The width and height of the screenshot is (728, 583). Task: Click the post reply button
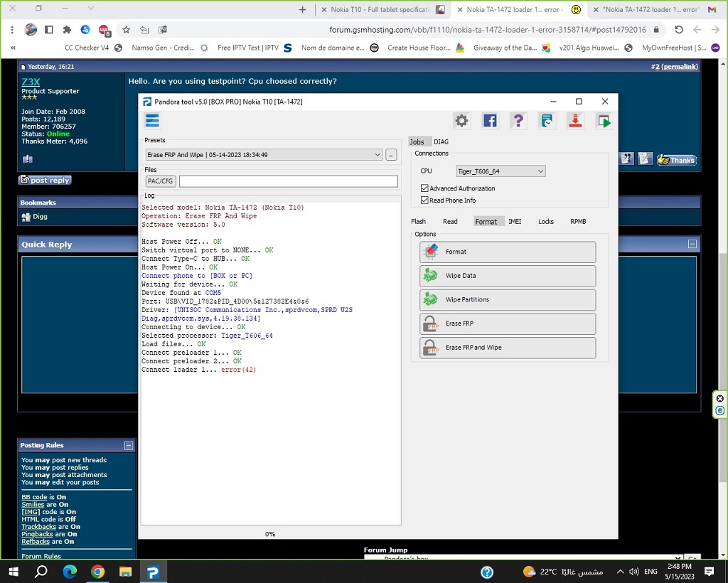(45, 181)
